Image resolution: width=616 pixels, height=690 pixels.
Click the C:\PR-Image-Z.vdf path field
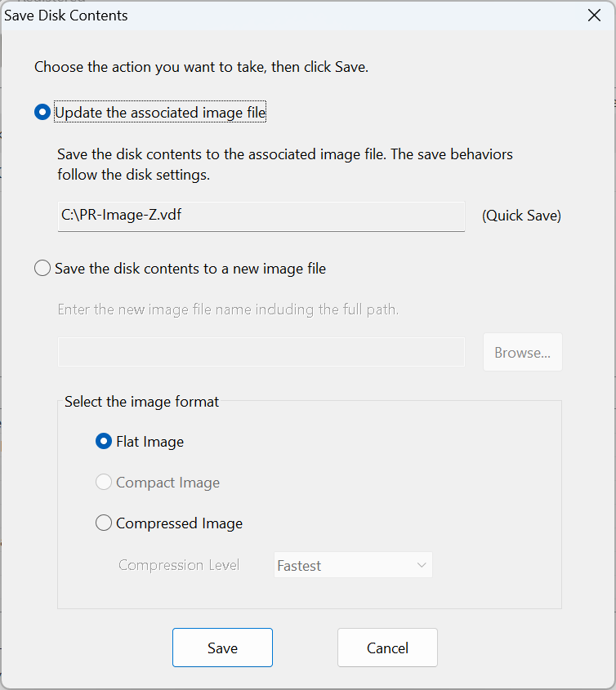point(261,216)
